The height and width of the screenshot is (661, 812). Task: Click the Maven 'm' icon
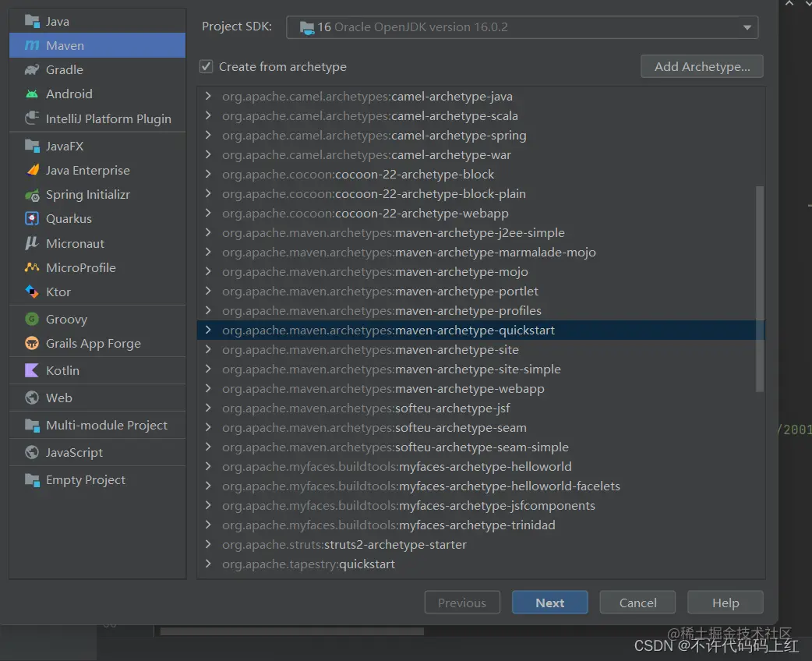[32, 45]
